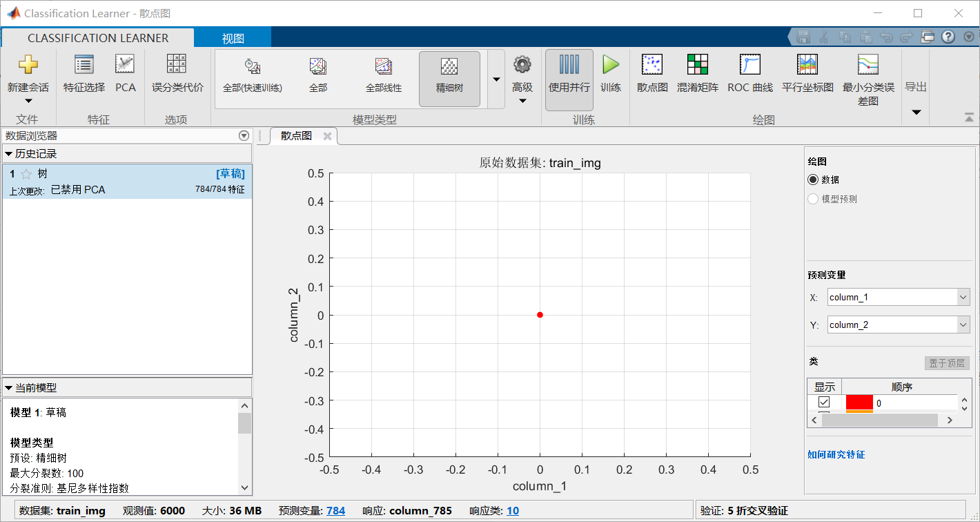
Task: Switch to the 视图 view tab
Action: click(233, 39)
